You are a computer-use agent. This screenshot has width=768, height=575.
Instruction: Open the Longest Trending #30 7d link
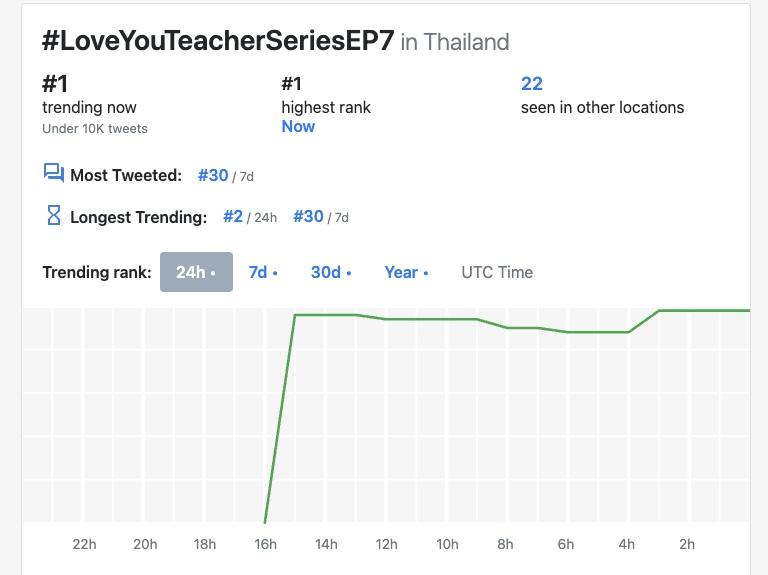[x=308, y=216]
